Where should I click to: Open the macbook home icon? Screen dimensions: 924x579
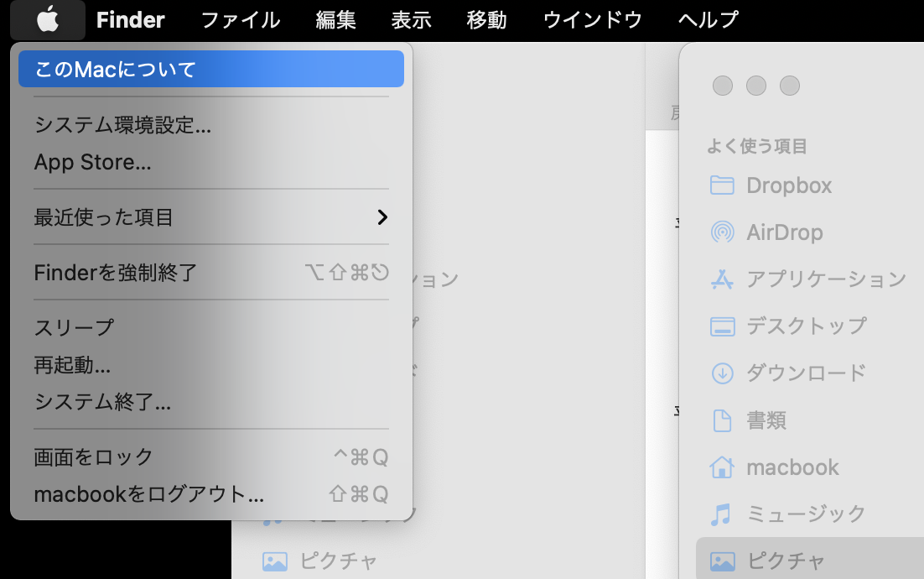click(x=722, y=467)
